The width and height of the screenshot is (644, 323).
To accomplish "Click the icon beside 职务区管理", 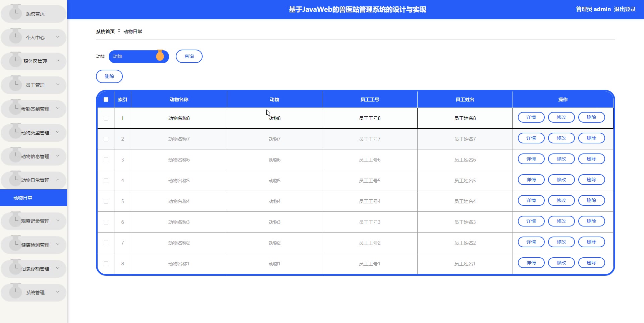I will pos(15,60).
